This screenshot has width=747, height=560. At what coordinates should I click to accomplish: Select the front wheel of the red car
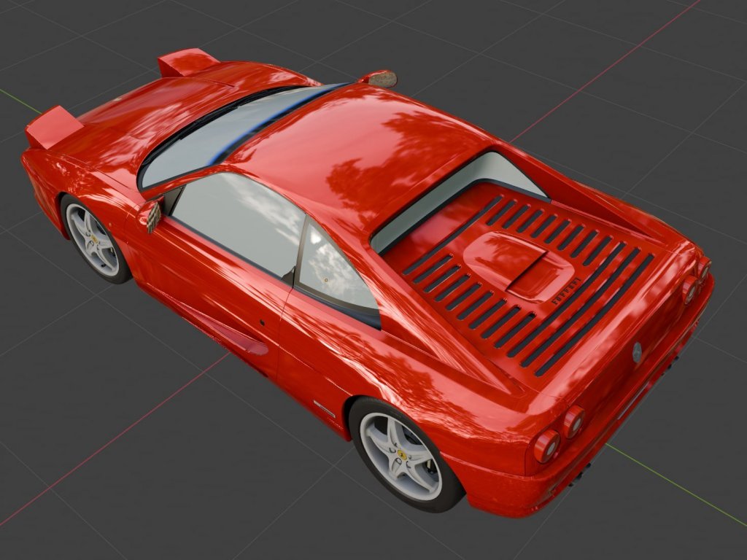point(94,238)
